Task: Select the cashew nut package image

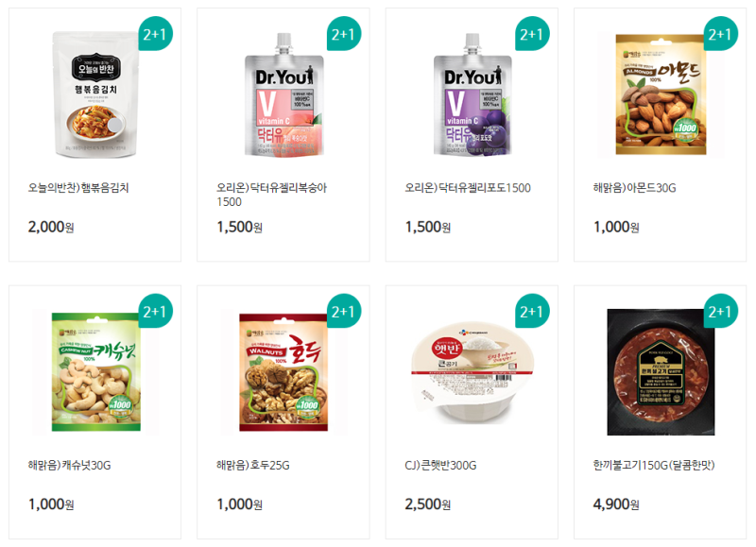Action: click(96, 372)
